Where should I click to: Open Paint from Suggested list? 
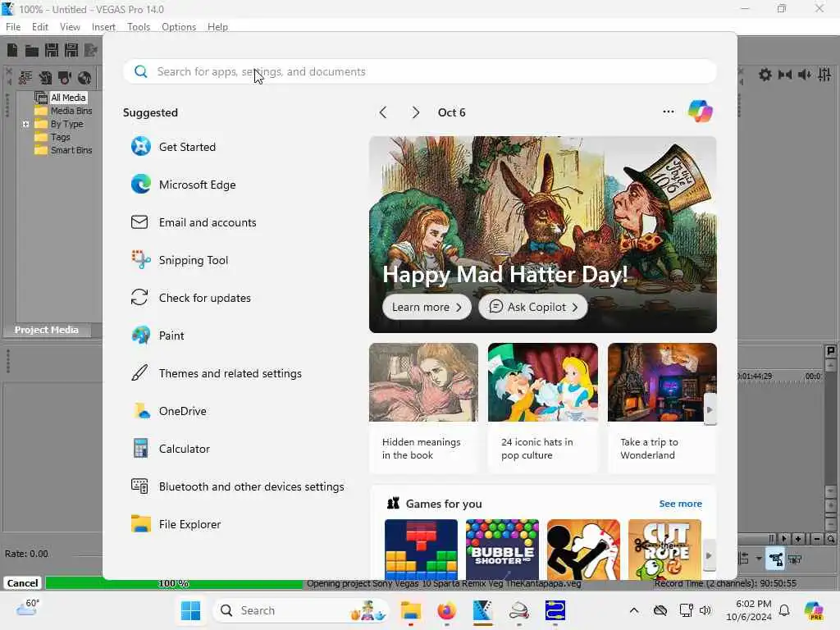157,336
